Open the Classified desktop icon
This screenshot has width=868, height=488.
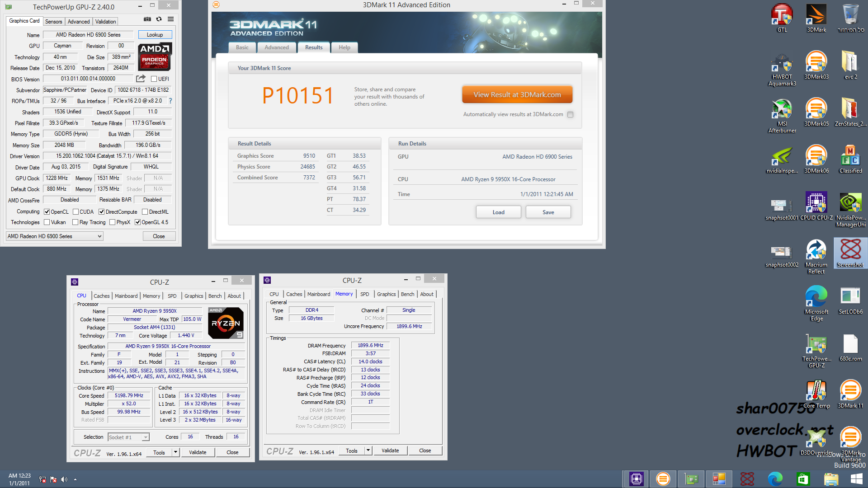(x=851, y=159)
